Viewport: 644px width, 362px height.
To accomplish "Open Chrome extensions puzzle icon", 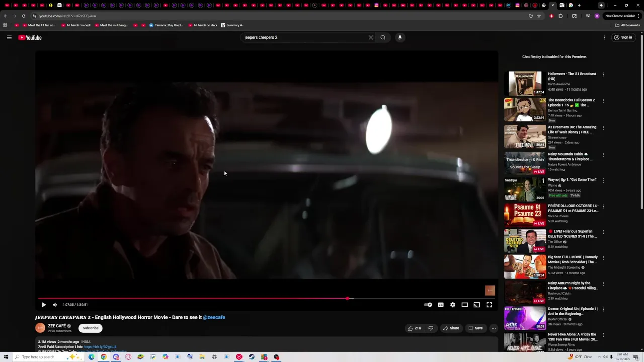I will pyautogui.click(x=561, y=16).
